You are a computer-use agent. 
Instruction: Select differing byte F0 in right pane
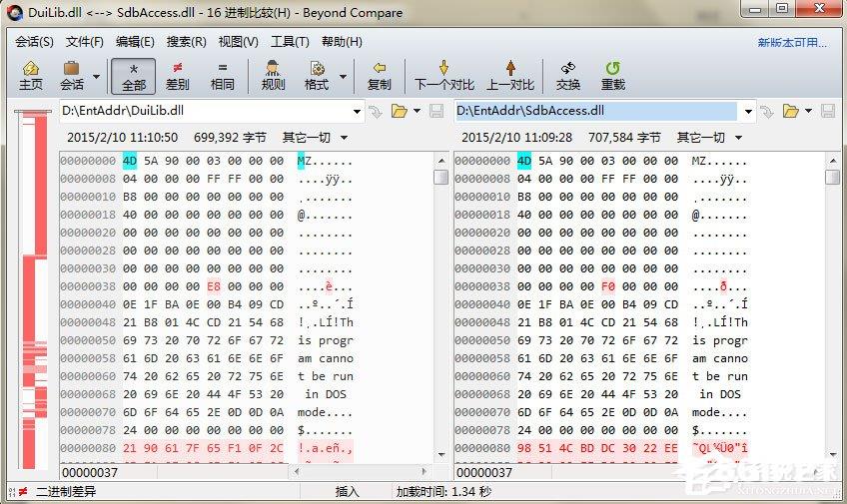608,286
